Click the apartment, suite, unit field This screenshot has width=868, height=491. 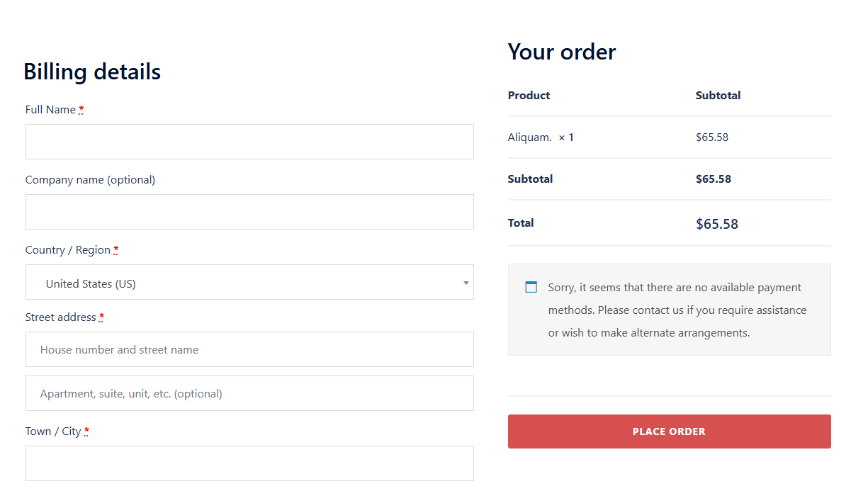click(249, 393)
